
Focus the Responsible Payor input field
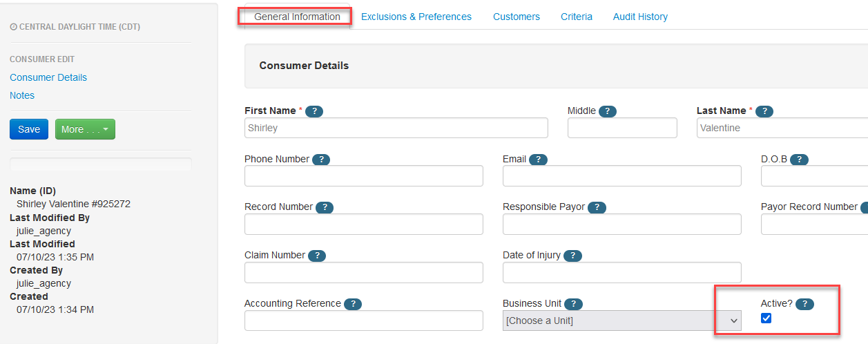[622, 224]
